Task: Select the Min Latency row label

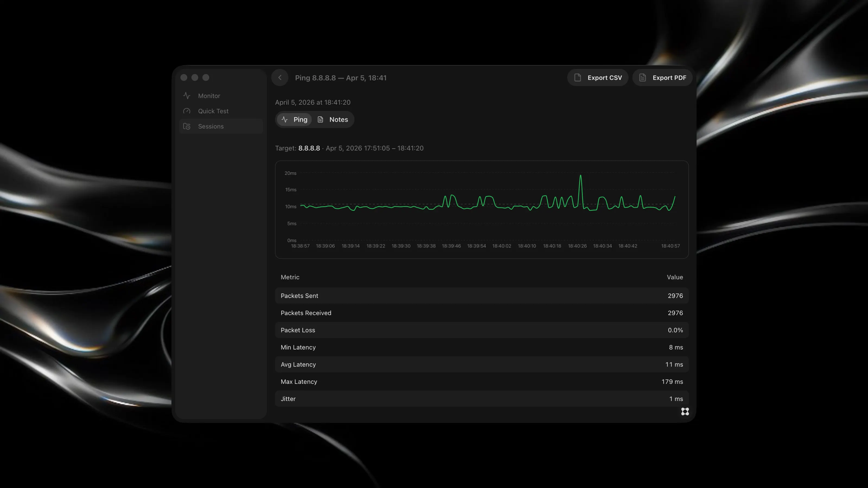Action: 298,347
